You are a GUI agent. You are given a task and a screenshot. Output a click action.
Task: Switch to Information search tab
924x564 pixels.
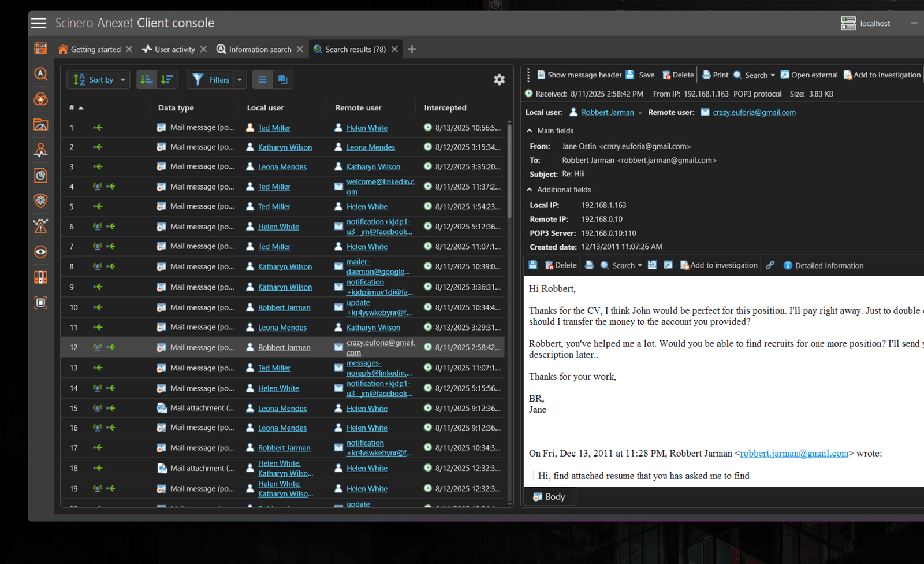pos(255,50)
